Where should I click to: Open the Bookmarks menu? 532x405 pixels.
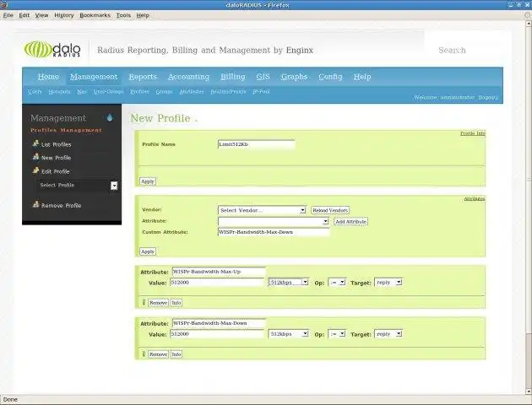(x=95, y=15)
